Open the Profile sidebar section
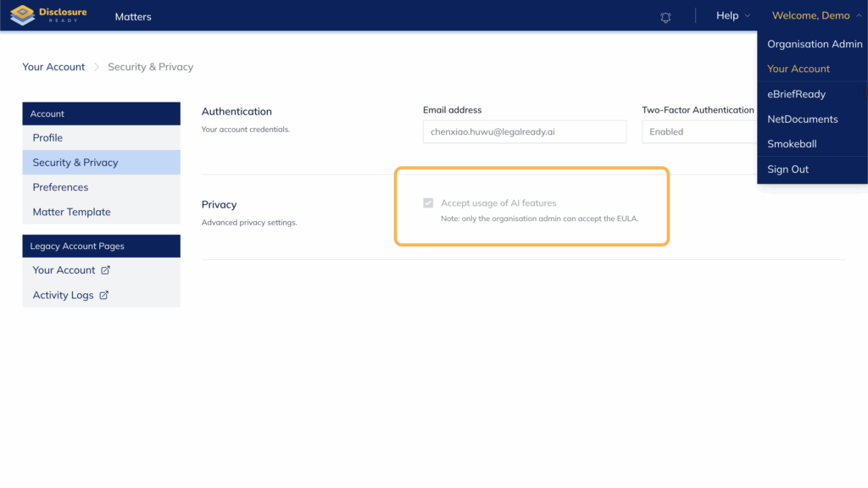The height and width of the screenshot is (488, 868). [x=48, y=138]
